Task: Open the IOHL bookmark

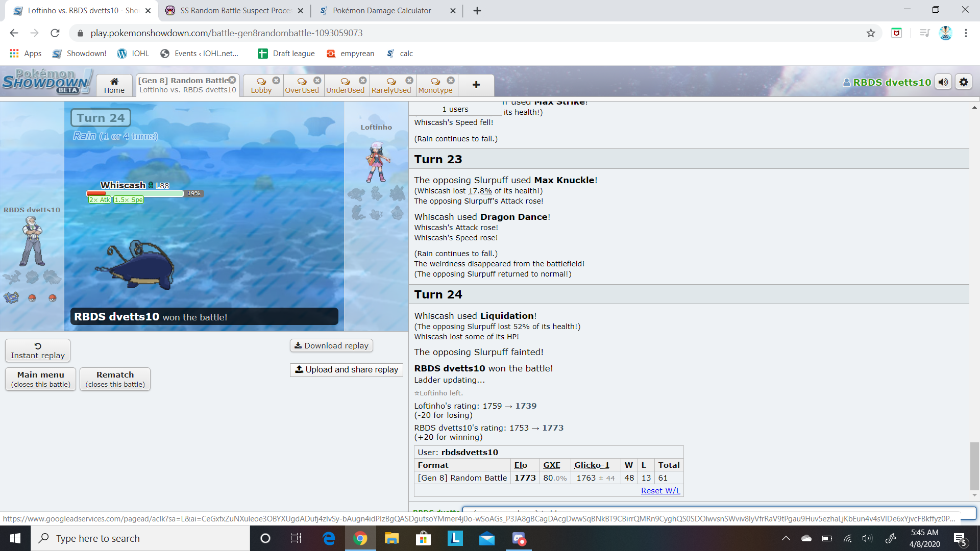Action: tap(133, 53)
